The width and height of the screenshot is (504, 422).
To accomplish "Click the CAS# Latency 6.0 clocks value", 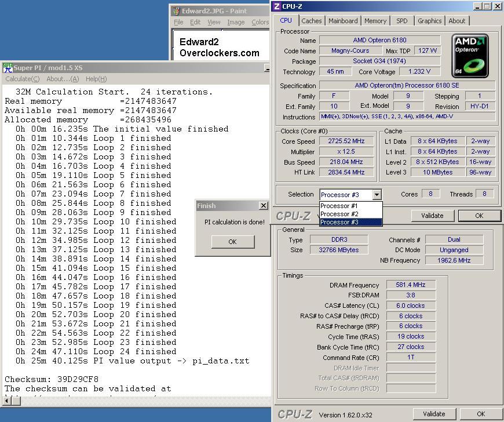I will [411, 305].
